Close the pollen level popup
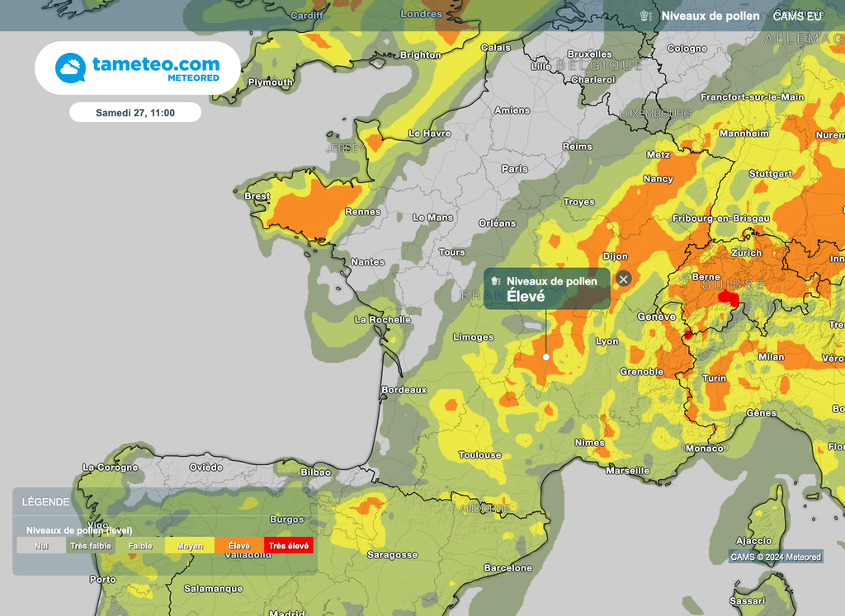Screen dimensions: 845x616 pyautogui.click(x=624, y=279)
